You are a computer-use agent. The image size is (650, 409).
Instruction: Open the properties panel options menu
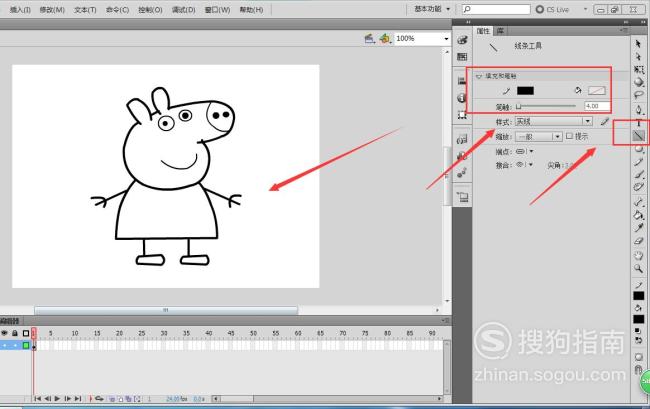click(x=623, y=30)
